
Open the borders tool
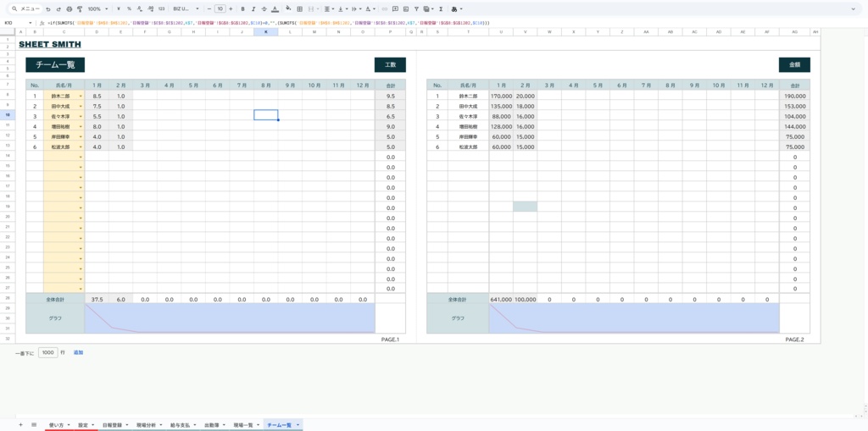click(x=299, y=9)
